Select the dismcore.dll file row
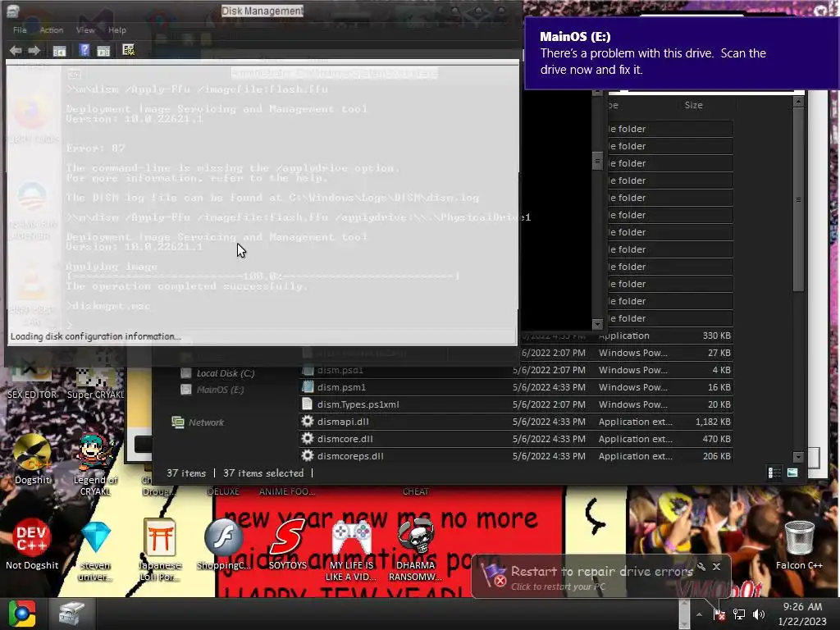Image resolution: width=840 pixels, height=630 pixels. point(516,439)
